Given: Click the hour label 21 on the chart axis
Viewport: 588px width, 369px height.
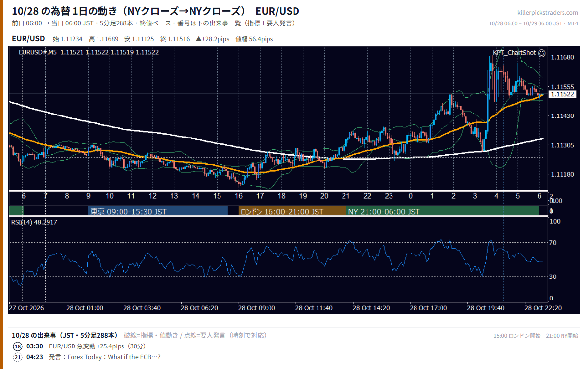Looking at the screenshot, I should [x=346, y=196].
